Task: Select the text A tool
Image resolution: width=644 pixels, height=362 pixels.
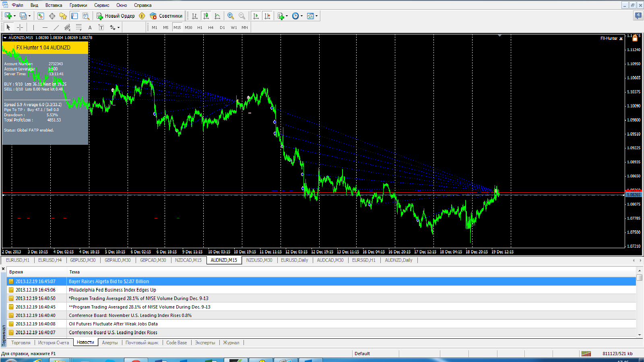Action: click(x=90, y=27)
